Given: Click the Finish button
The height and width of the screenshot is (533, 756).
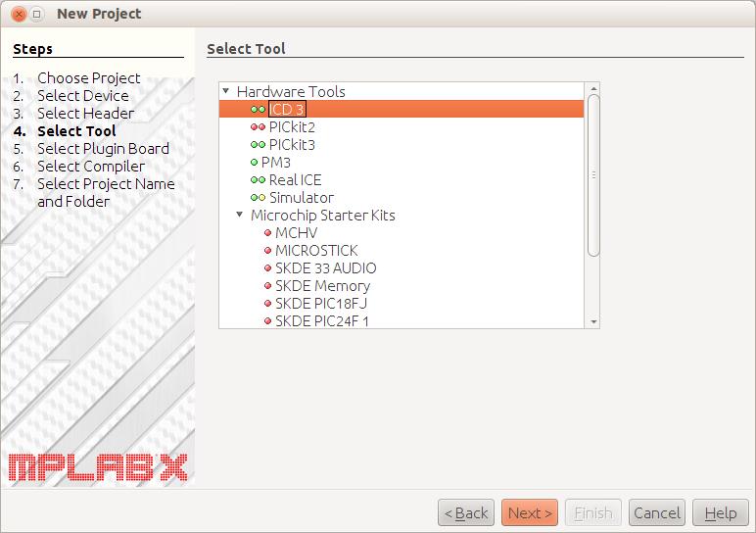Looking at the screenshot, I should 593,512.
